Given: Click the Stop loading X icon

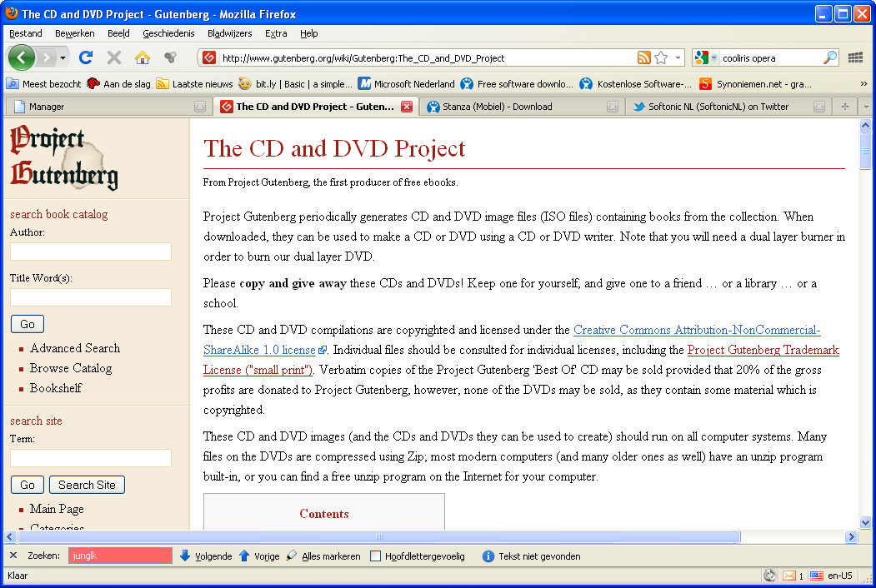Looking at the screenshot, I should [114, 57].
